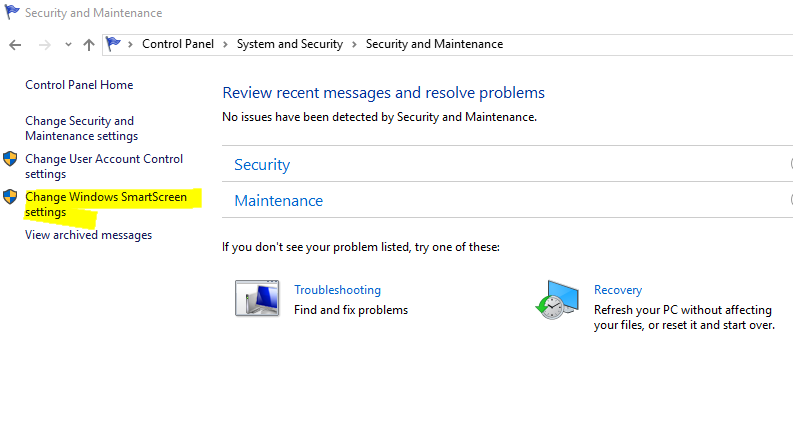
Task: Open the Troubleshooting link
Action: (x=337, y=290)
